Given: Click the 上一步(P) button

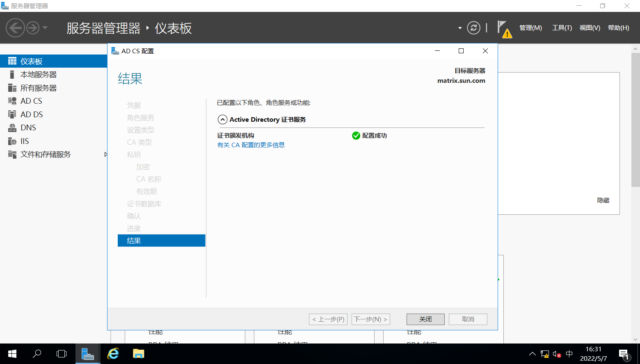Looking at the screenshot, I should [328, 319].
